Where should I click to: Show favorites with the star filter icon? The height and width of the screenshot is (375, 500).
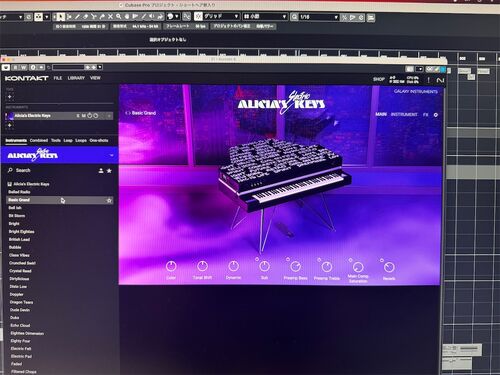point(109,171)
